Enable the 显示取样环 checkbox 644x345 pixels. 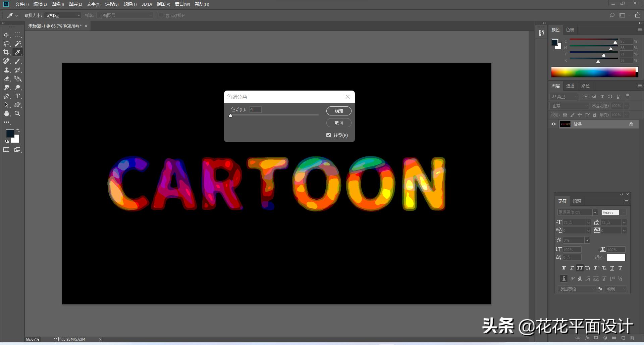point(161,15)
